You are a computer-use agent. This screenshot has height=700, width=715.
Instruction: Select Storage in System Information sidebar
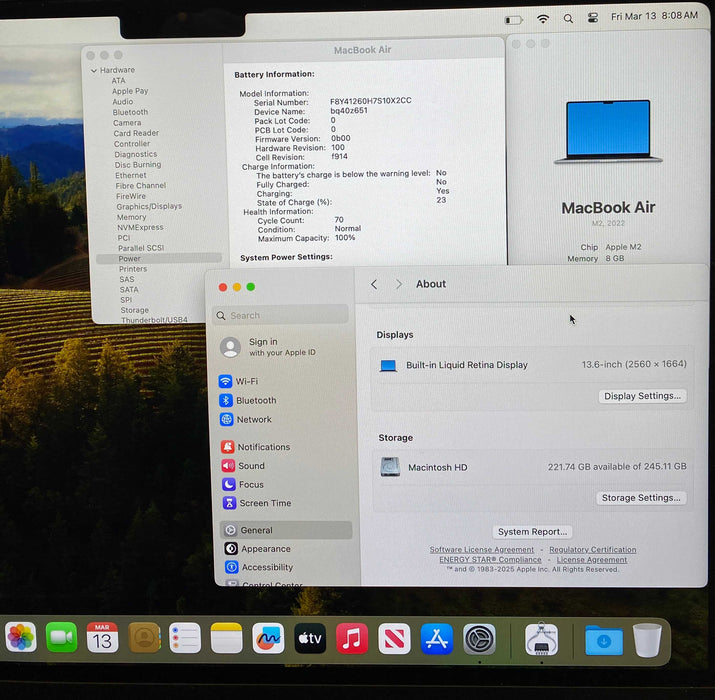(x=135, y=310)
